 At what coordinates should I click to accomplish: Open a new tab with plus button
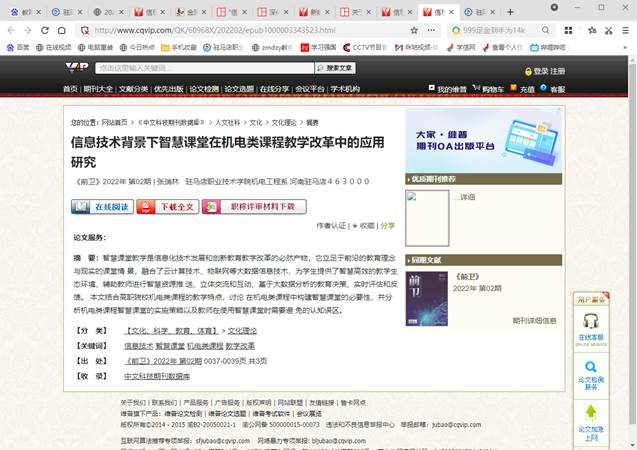pos(510,12)
